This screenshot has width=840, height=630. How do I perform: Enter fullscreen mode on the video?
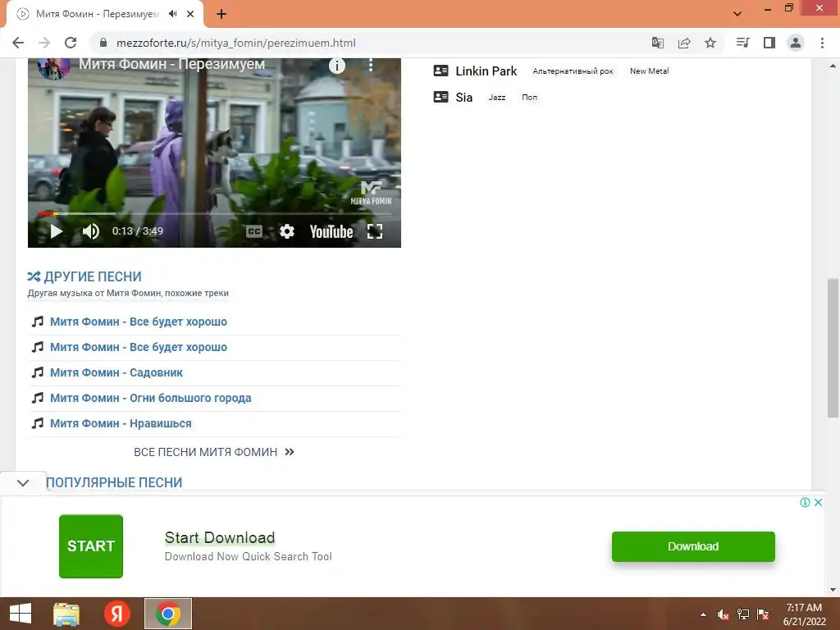click(x=375, y=231)
